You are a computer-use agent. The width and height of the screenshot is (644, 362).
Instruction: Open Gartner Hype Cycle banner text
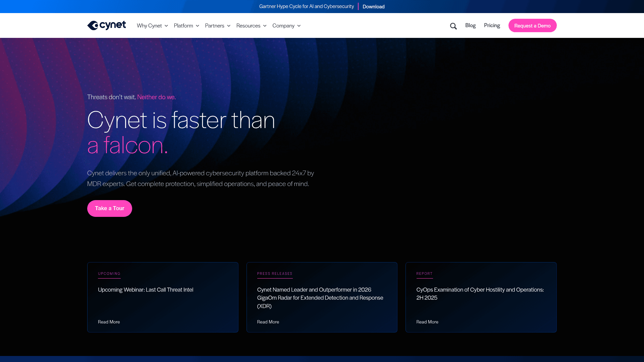[306, 6]
